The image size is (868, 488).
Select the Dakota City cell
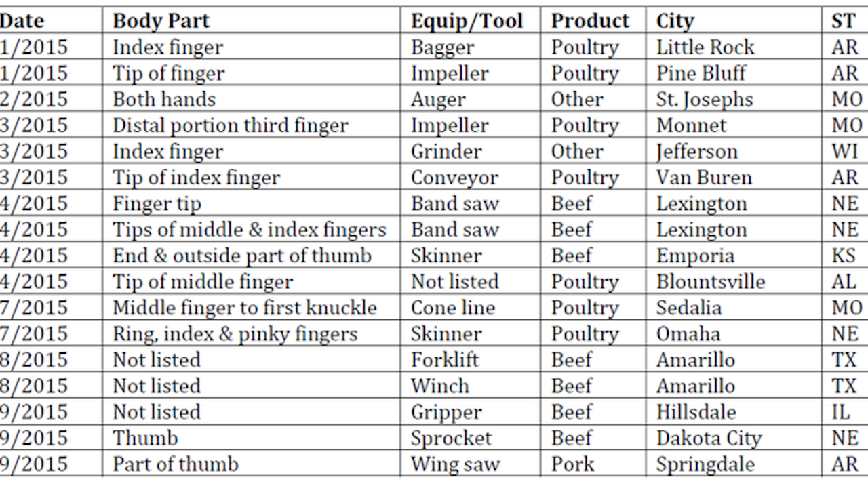(x=709, y=438)
